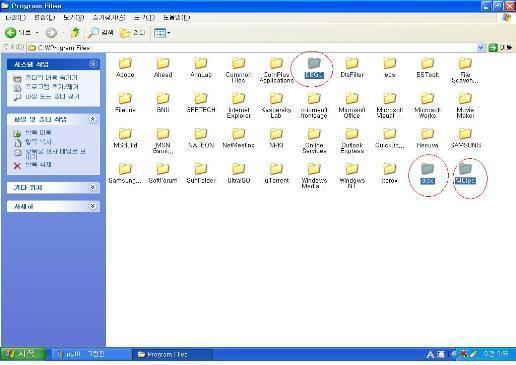Image resolution: width=516 pixels, height=365 pixels.
Task: Select the Kaspersky Lab folder
Action: click(x=276, y=105)
